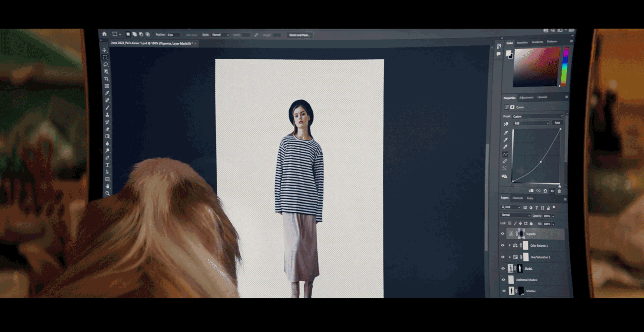
Task: Select the Dodge tool
Action: 107,151
